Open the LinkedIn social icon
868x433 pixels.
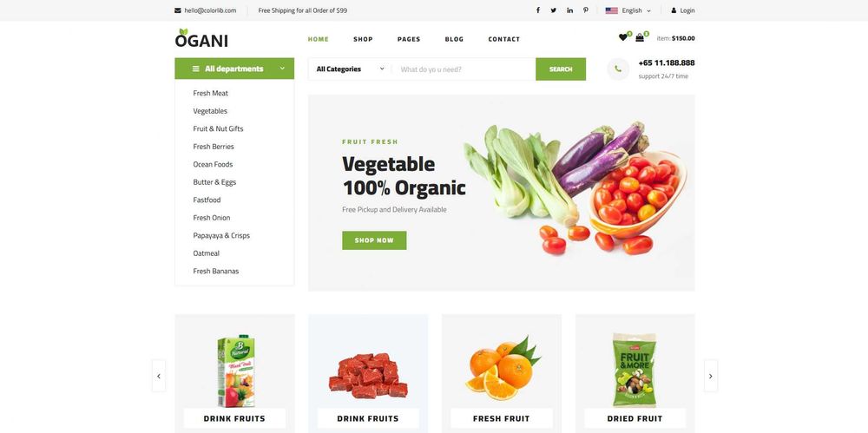coord(569,10)
